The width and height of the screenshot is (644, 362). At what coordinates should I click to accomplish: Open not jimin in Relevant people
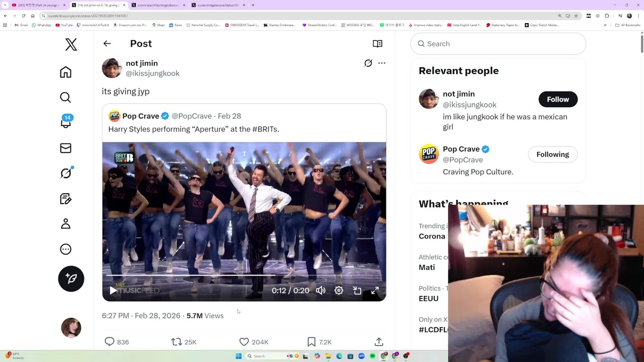click(x=458, y=94)
